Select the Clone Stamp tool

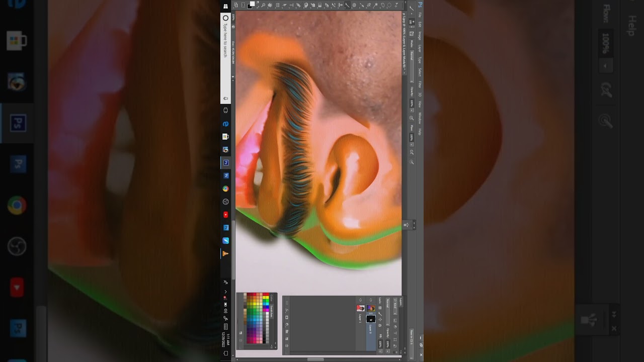coord(340,5)
